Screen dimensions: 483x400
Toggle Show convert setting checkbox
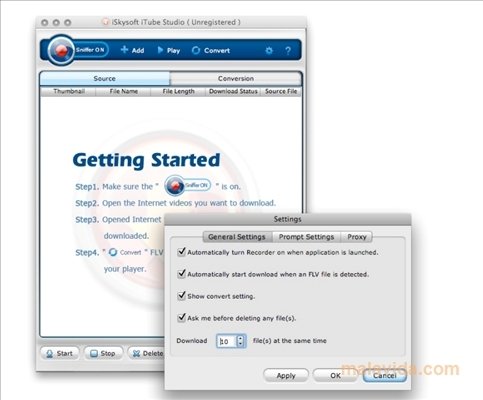tap(181, 296)
